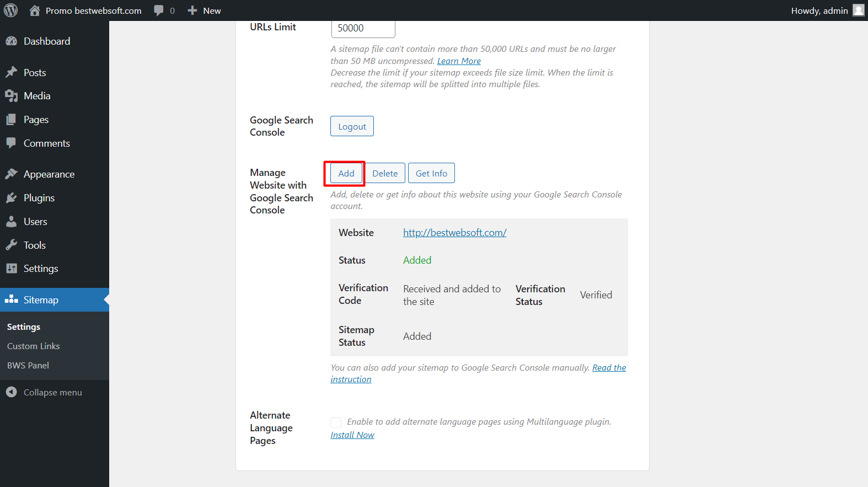Open the comments bubble icon in admin bar
Screen dimensions: 868x487
point(159,10)
